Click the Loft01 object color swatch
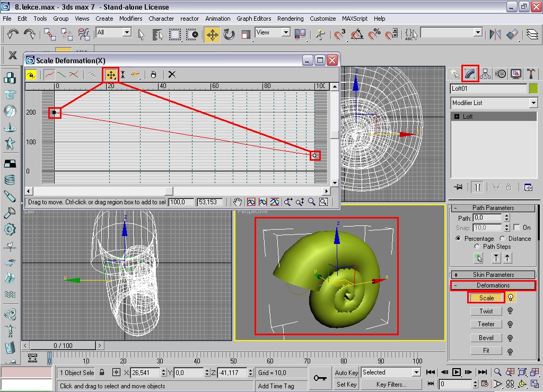The height and width of the screenshot is (392, 543). click(x=533, y=89)
